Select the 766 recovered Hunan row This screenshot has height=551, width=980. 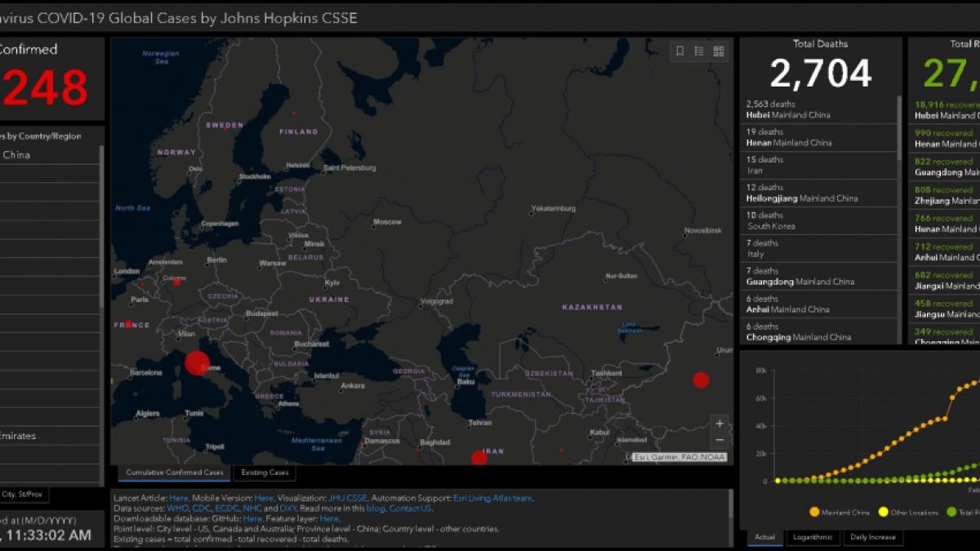point(946,224)
